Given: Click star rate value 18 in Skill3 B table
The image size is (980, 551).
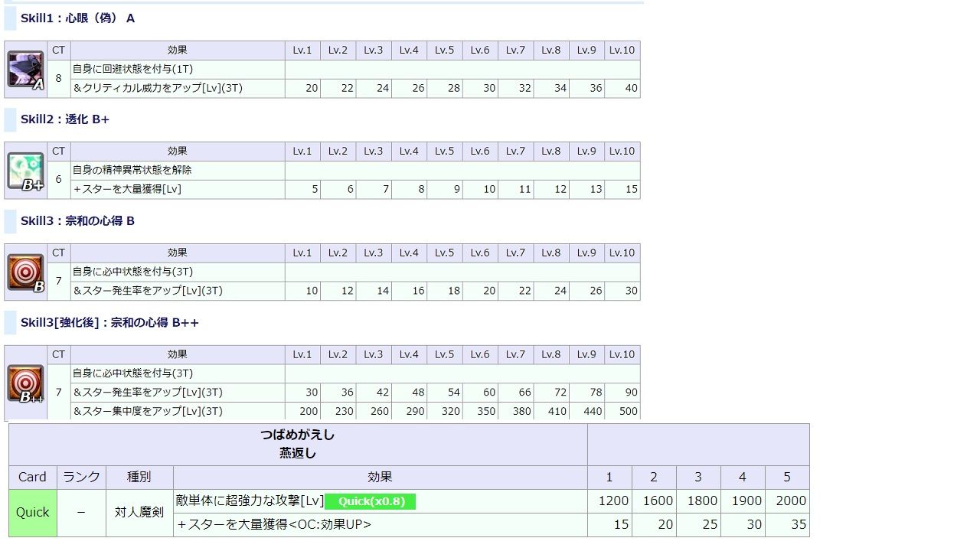Looking at the screenshot, I should click(x=453, y=291).
